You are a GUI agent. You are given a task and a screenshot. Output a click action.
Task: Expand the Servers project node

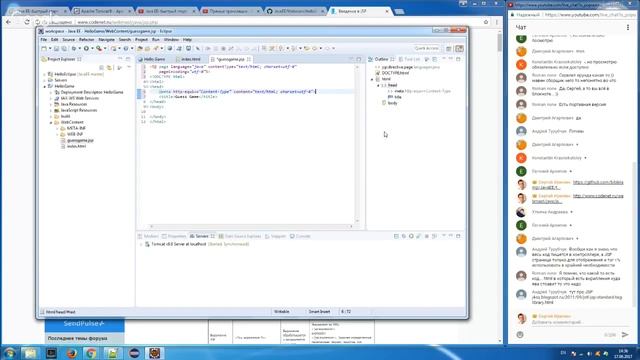tap(44, 80)
